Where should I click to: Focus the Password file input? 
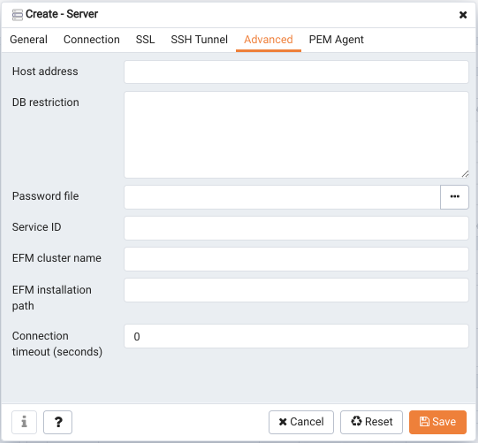282,197
